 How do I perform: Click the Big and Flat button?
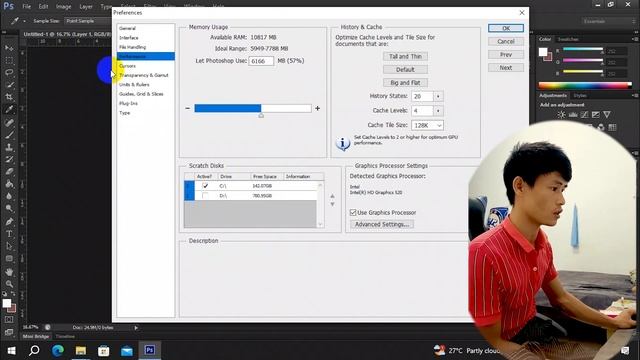point(405,82)
